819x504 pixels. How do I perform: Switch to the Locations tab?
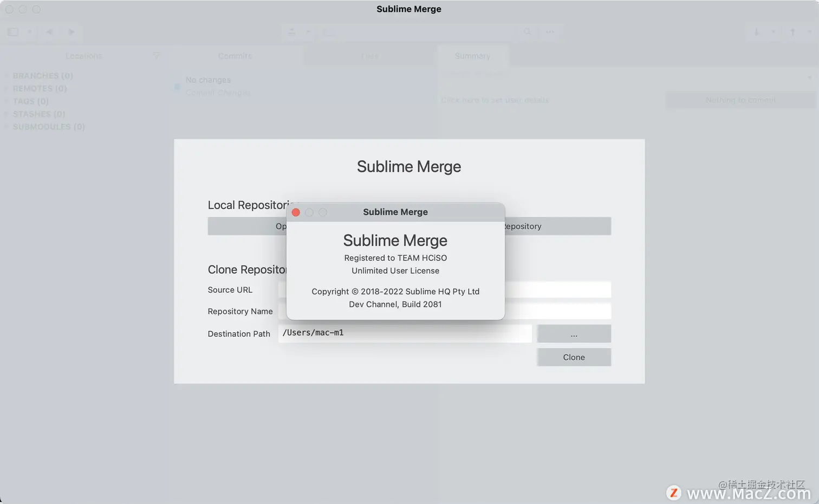coord(83,56)
